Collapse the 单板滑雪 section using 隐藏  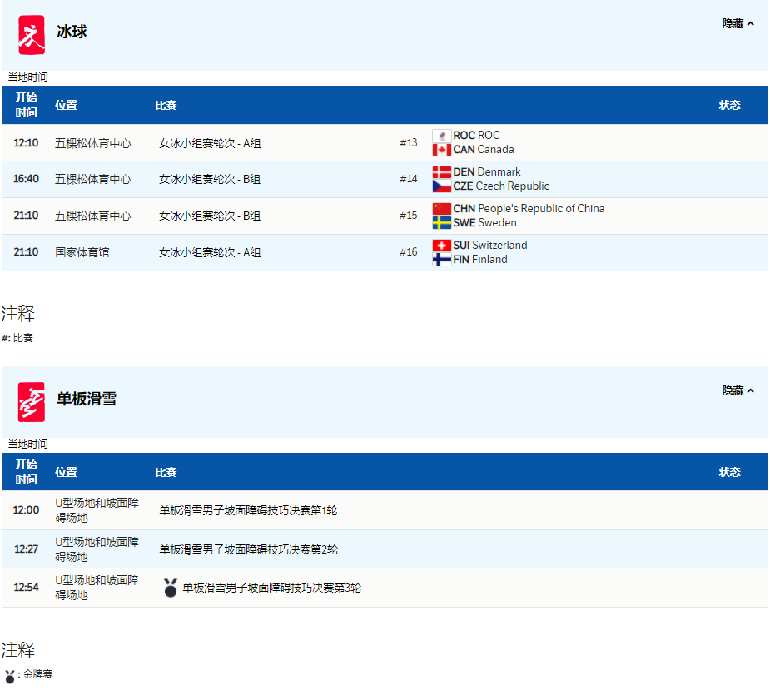(738, 391)
